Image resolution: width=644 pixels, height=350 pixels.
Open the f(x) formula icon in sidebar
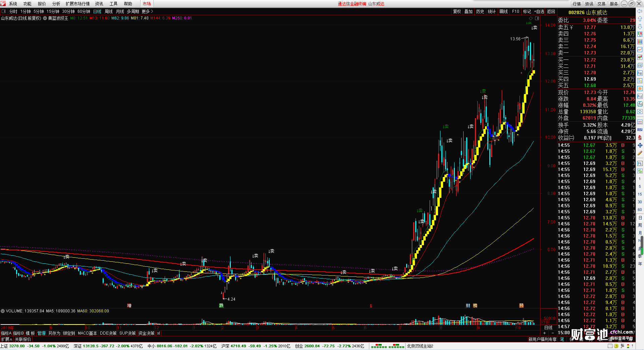tap(640, 104)
